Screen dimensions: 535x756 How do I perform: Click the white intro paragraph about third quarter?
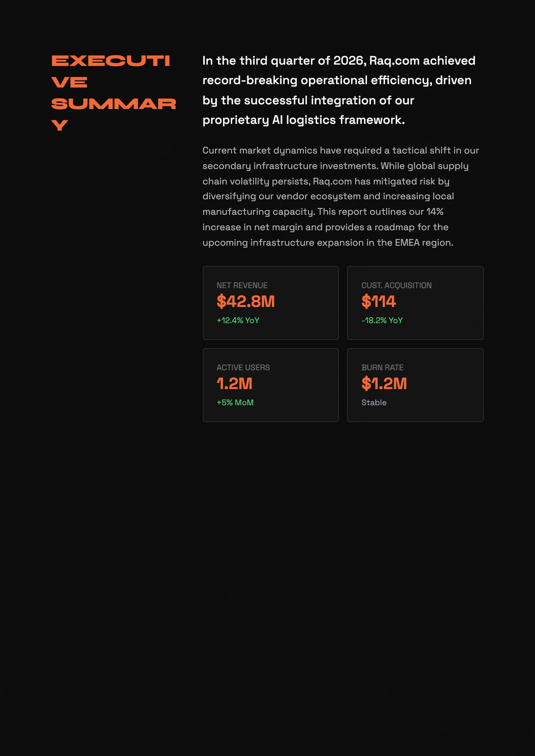339,90
